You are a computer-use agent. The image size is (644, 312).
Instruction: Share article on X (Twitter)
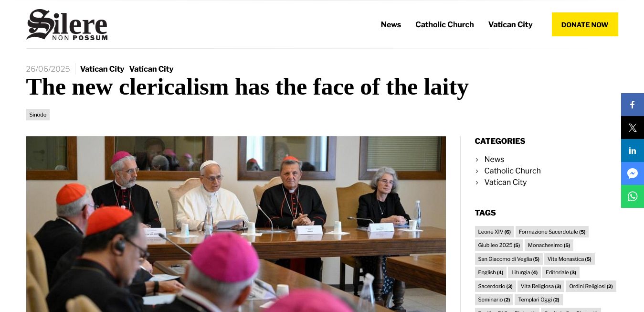point(632,128)
